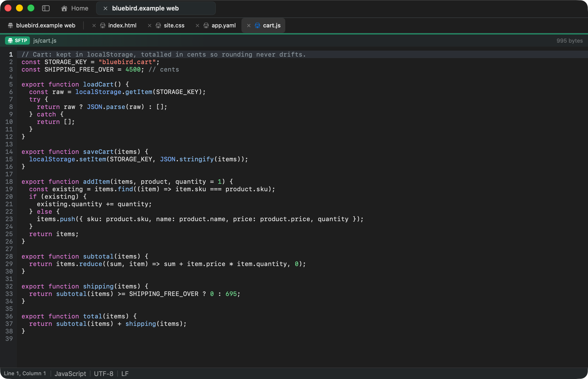The width and height of the screenshot is (588, 379).
Task: Open the LF line ending selector
Action: 125,374
